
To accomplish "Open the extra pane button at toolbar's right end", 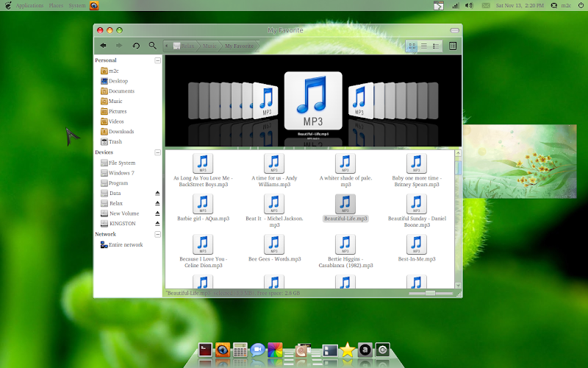I will pyautogui.click(x=453, y=46).
